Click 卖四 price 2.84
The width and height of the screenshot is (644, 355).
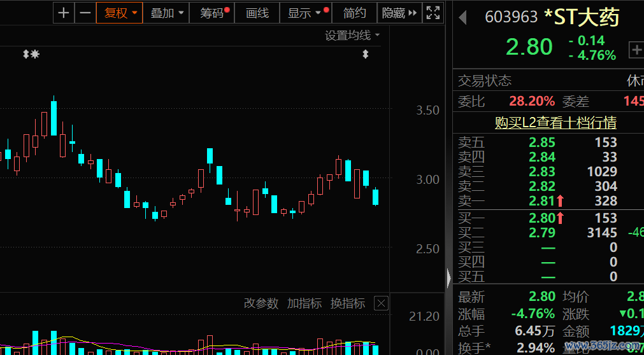click(542, 157)
